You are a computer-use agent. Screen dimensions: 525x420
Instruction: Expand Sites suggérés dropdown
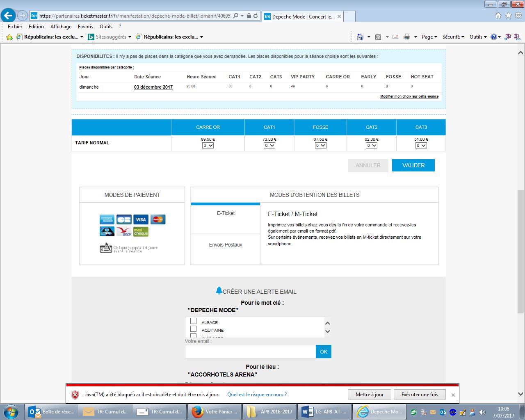click(130, 37)
